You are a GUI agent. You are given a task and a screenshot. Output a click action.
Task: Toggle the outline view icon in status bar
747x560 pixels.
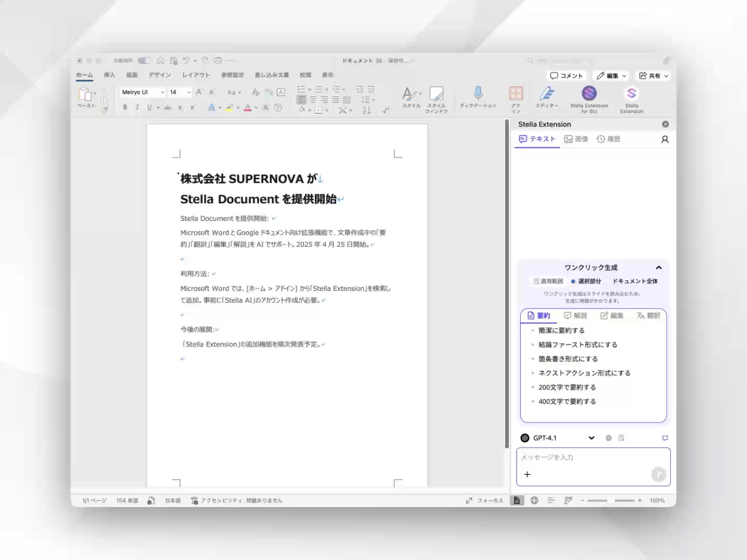pyautogui.click(x=551, y=500)
